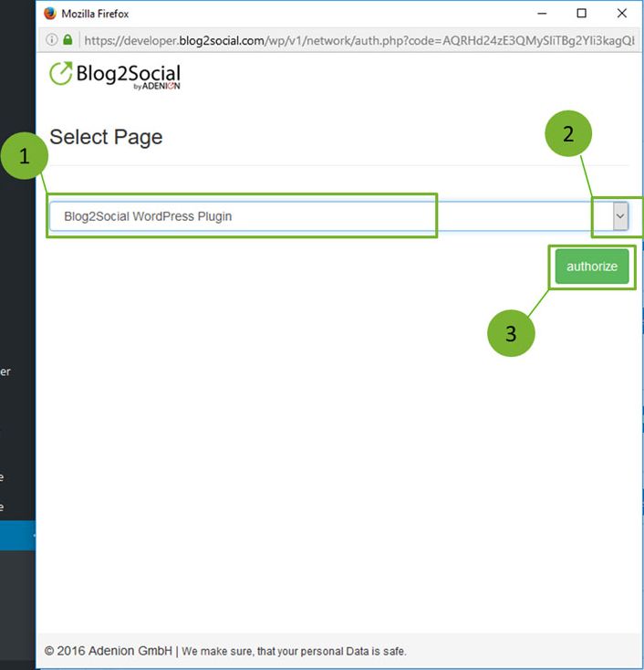This screenshot has width=644, height=670.
Task: Minimize the Mozilla Firefox window
Action: coord(542,14)
